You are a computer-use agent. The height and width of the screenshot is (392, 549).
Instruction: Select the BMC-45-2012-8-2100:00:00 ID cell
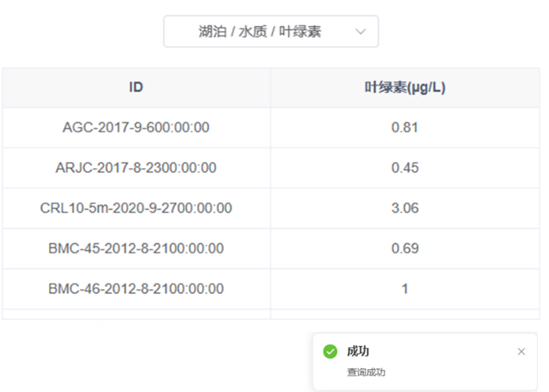(136, 248)
